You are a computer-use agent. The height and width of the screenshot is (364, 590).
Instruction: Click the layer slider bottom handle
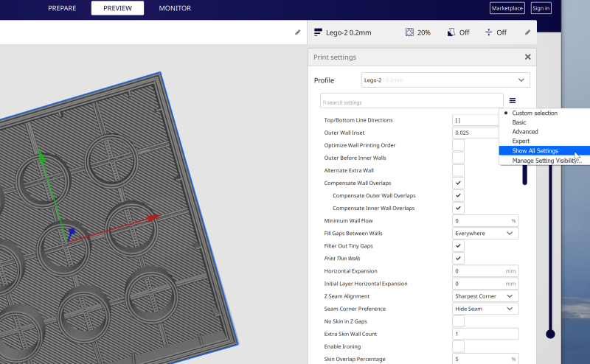(x=550, y=334)
